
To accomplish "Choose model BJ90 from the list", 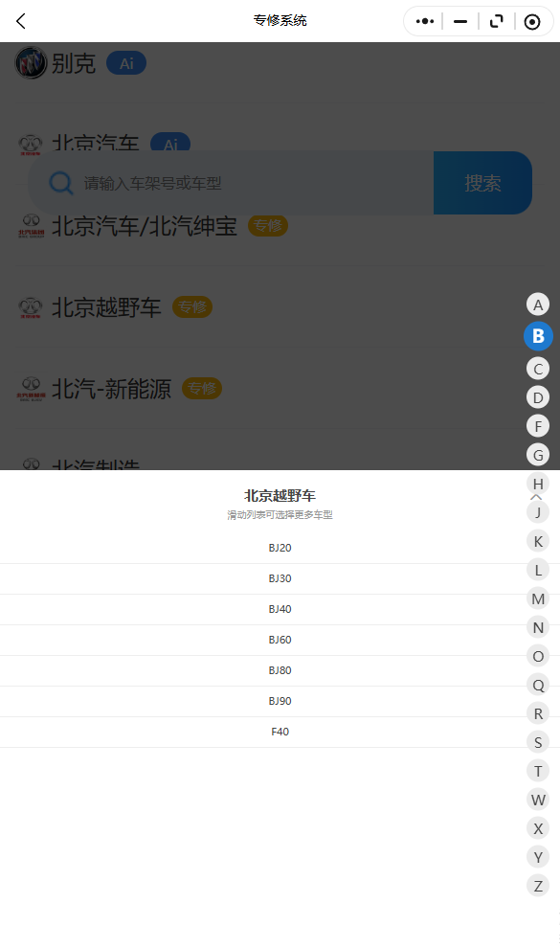I will point(280,701).
